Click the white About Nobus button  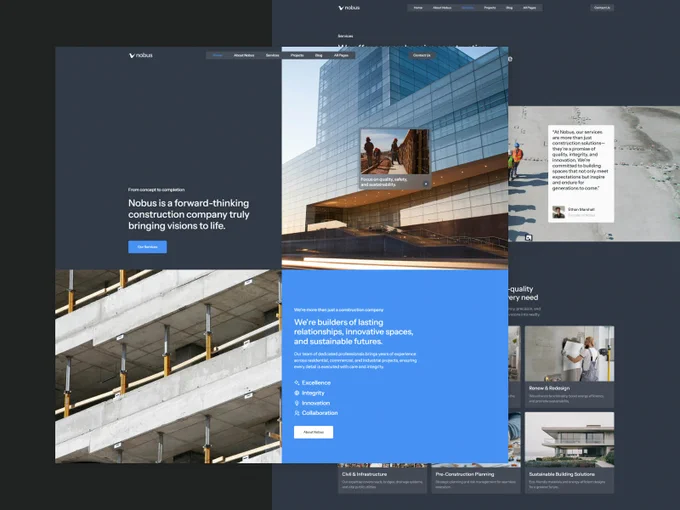314,432
